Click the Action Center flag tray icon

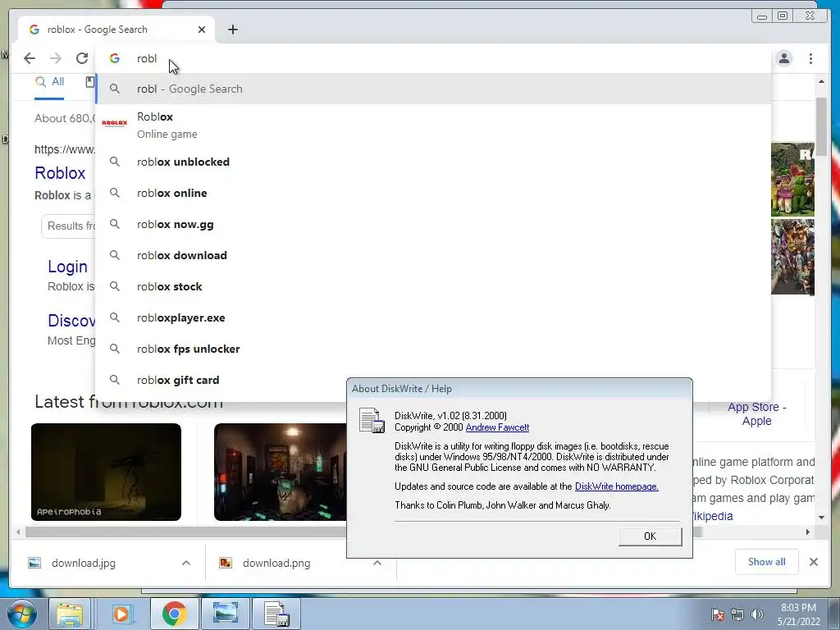pyautogui.click(x=718, y=614)
